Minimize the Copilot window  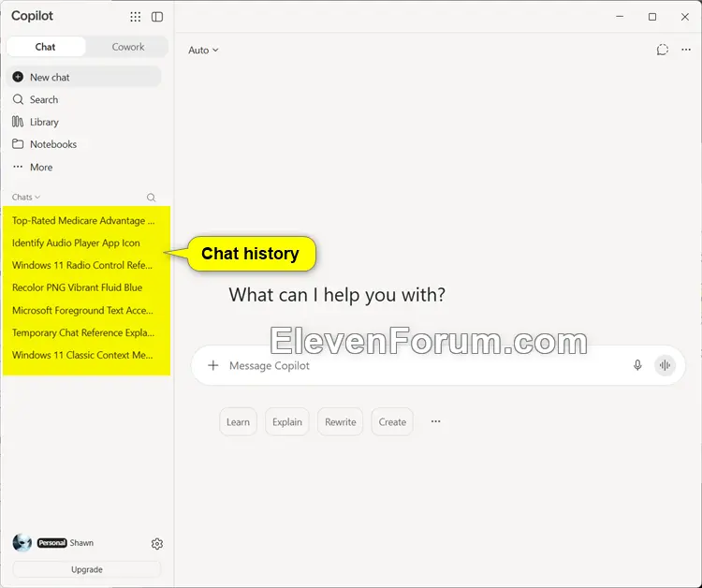tap(620, 17)
